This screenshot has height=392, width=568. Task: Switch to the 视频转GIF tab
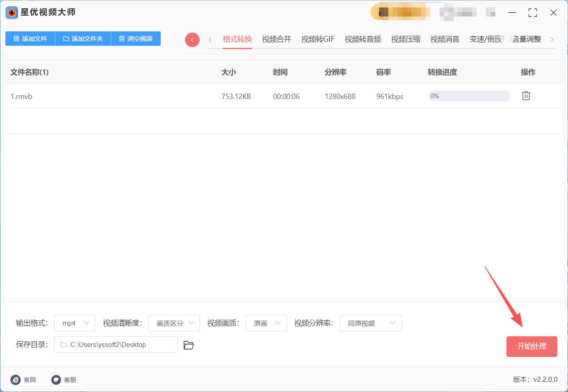pos(317,39)
